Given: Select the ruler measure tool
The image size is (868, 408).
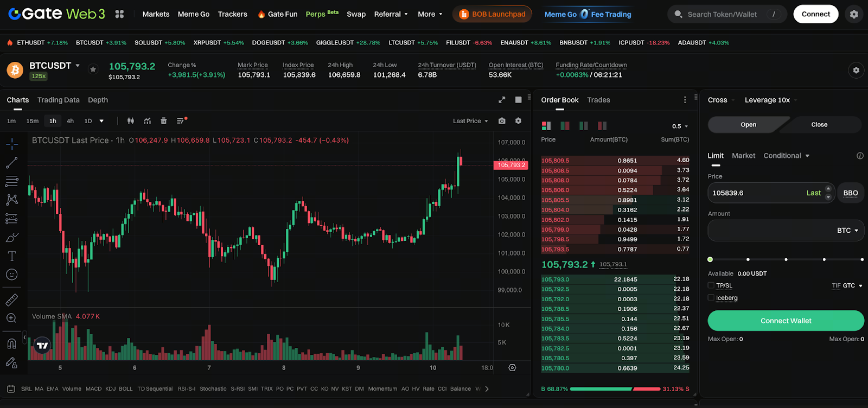Looking at the screenshot, I should (x=12, y=299).
